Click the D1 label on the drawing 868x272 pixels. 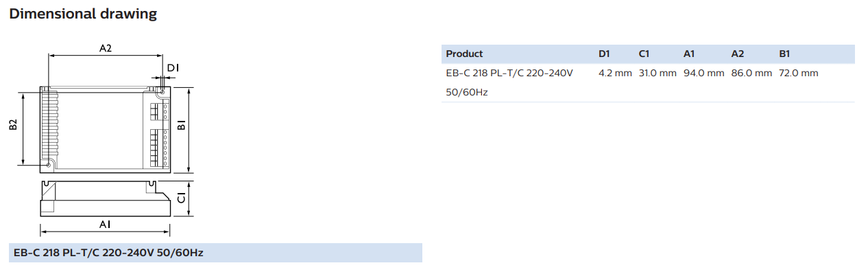coord(173,67)
